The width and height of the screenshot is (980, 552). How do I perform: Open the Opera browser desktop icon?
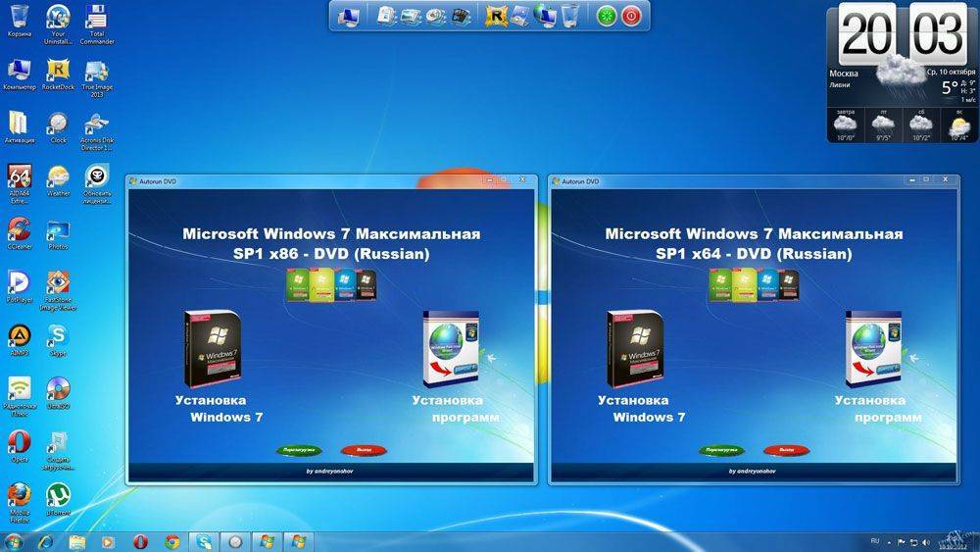pos(19,442)
